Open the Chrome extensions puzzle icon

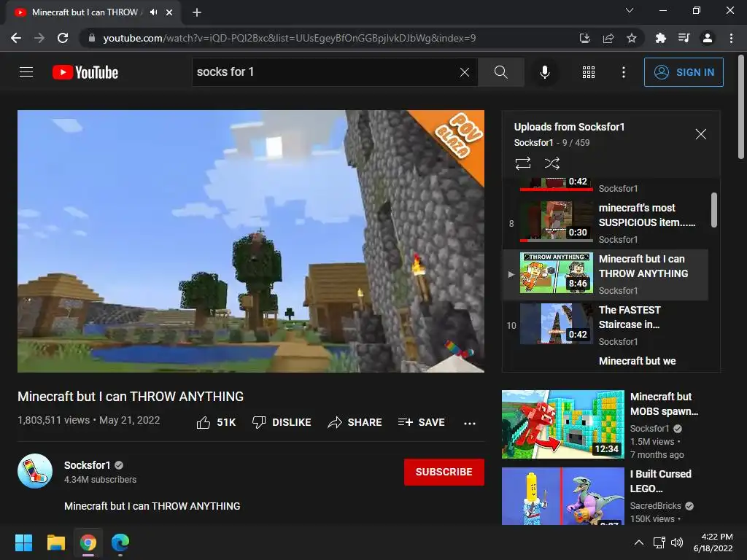pos(660,38)
